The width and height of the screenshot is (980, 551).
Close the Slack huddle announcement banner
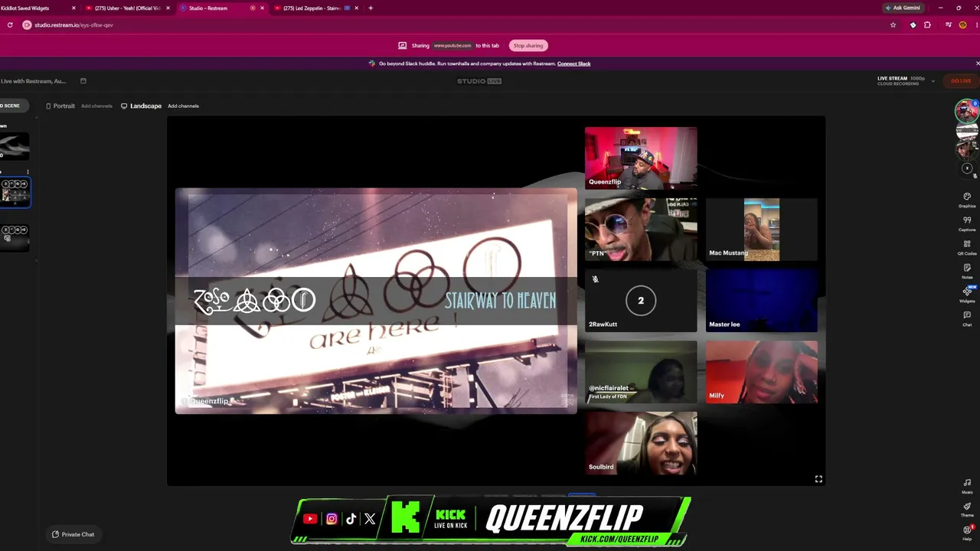click(x=977, y=64)
